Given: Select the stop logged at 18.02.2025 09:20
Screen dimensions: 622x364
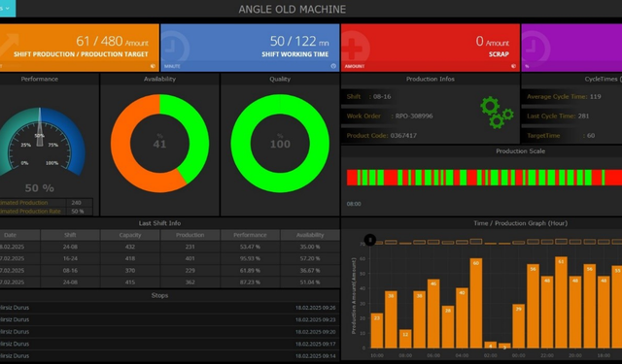Looking at the screenshot, I should coord(169,332).
